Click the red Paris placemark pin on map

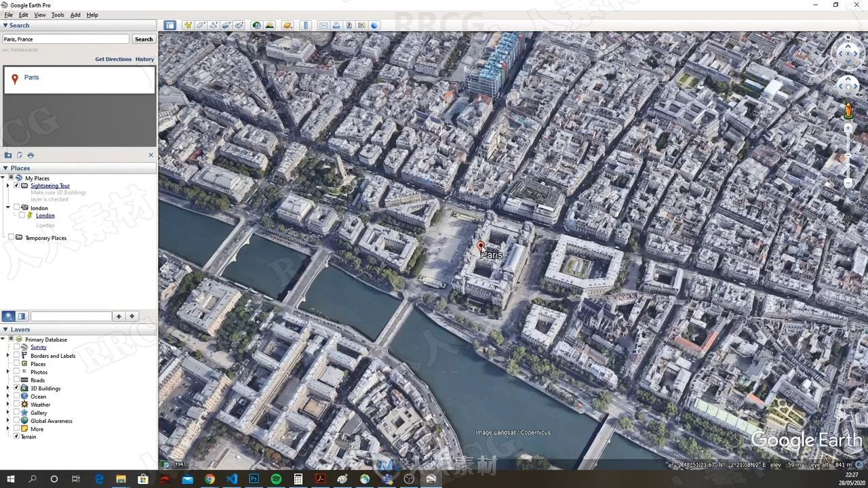pos(481,247)
